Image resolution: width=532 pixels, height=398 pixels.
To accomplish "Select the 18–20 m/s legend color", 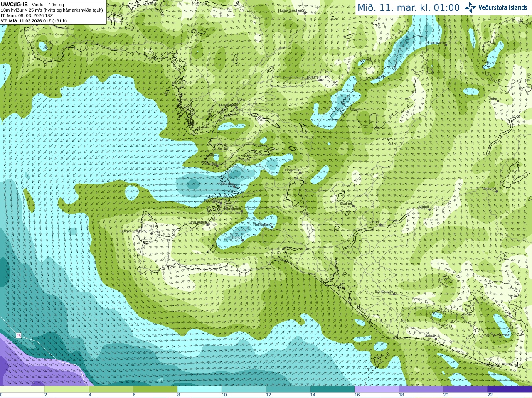I will (421, 389).
